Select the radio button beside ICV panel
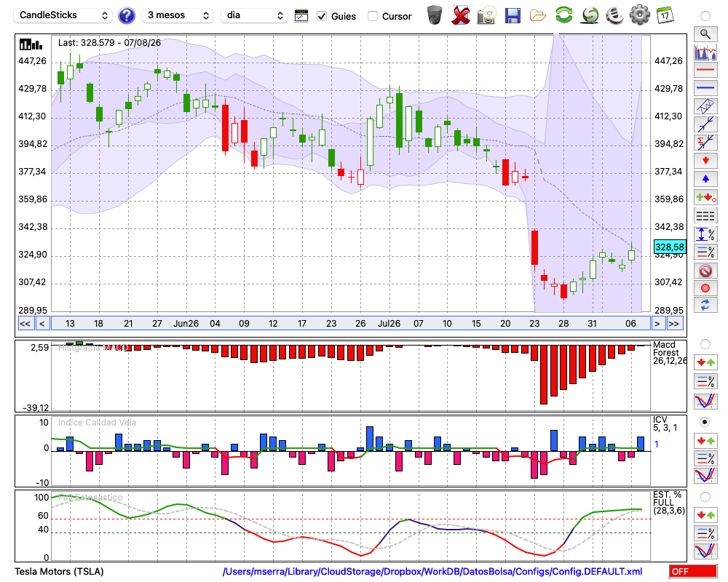 (x=705, y=422)
